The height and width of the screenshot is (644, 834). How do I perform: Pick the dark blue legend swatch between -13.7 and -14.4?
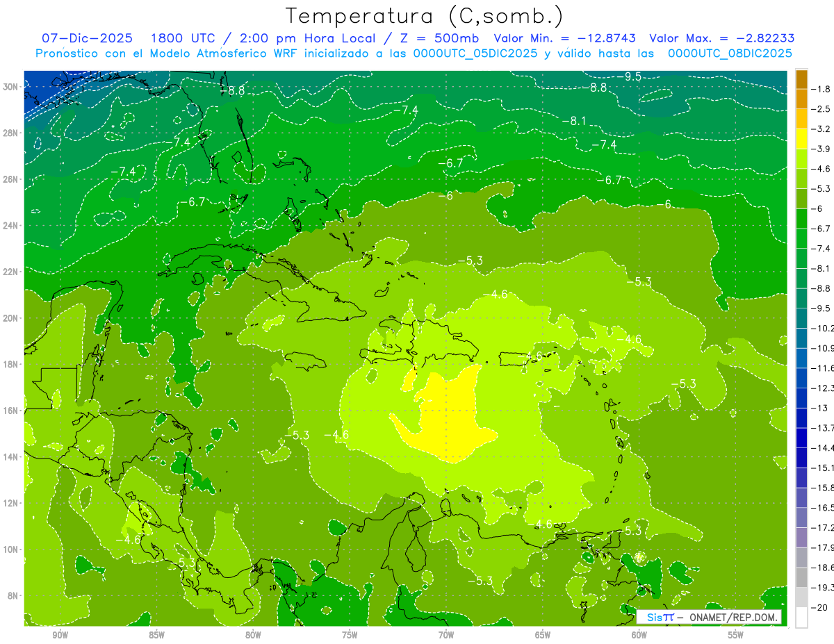(x=801, y=438)
